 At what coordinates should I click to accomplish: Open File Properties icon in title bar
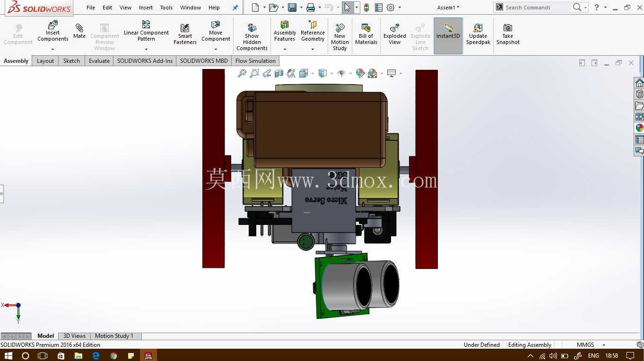coord(379,8)
